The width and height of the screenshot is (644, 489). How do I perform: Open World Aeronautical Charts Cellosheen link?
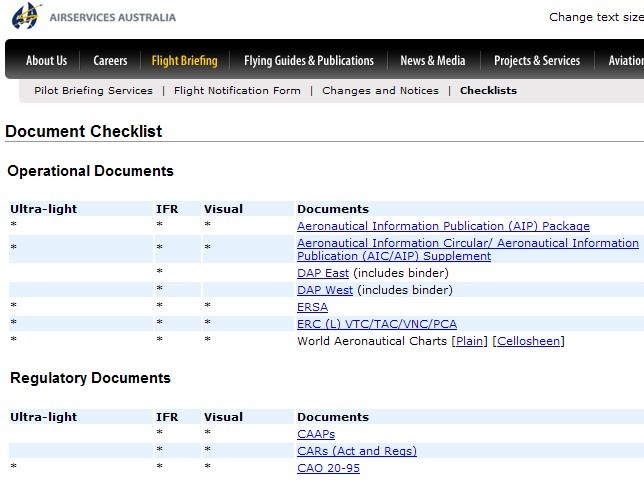[528, 341]
